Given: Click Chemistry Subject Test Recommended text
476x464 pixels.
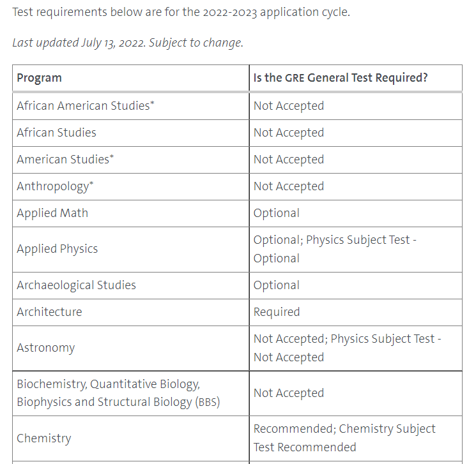Looking at the screenshot, I should point(387,429).
